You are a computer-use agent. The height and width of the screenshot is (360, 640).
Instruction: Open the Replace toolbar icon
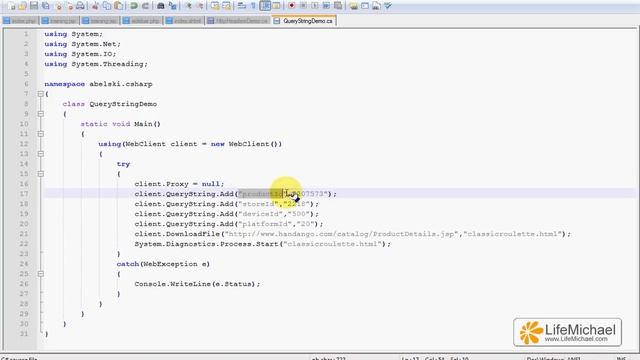tap(172, 6)
